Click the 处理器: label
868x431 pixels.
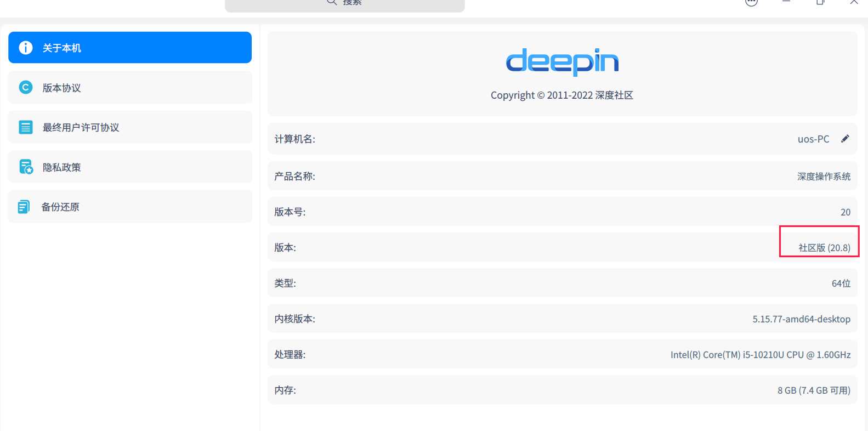pyautogui.click(x=290, y=355)
